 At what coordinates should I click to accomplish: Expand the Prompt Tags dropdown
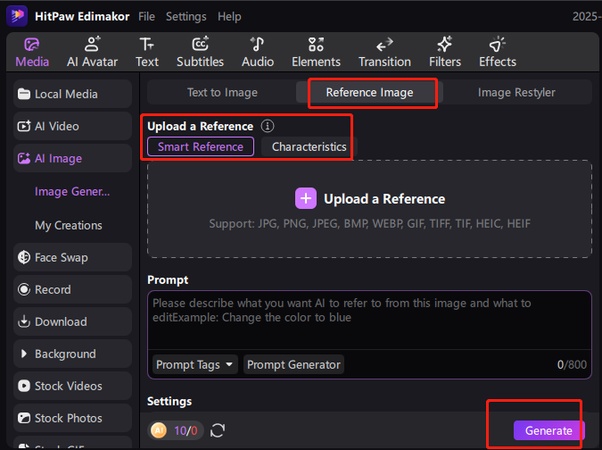[x=195, y=365]
